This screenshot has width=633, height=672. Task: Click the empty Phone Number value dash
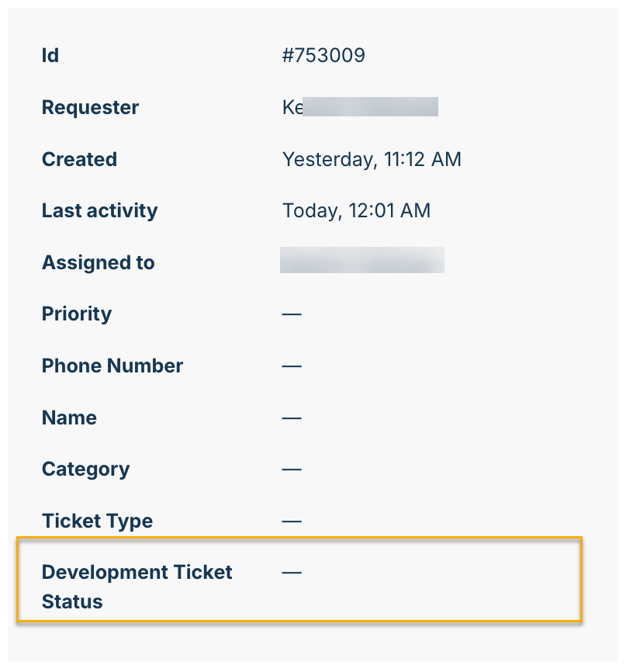click(292, 365)
